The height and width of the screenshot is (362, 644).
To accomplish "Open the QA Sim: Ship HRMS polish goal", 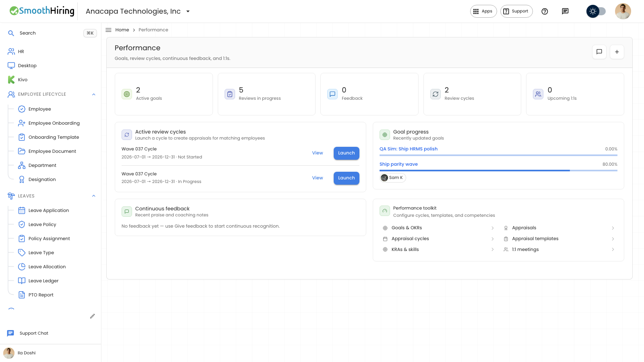I will [409, 149].
